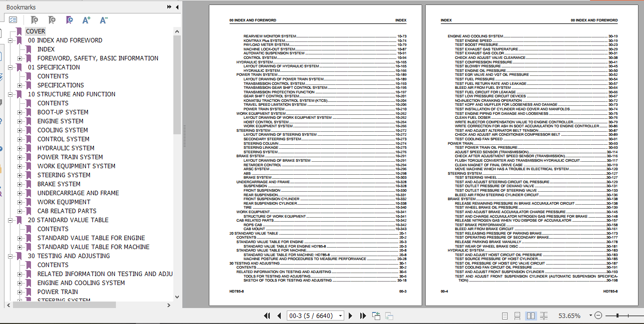Adjust zoom using the zoom slider handle
644x324 pixels.
click(619, 316)
